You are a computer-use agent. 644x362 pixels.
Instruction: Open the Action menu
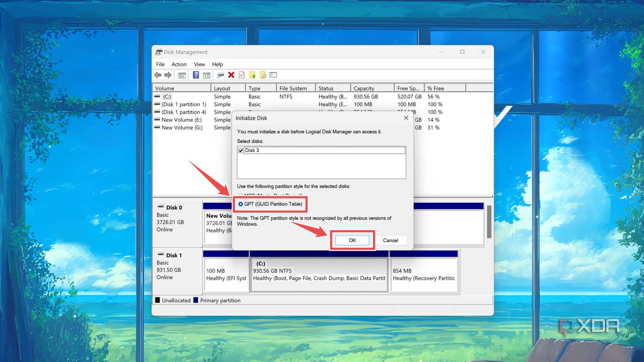[x=179, y=64]
